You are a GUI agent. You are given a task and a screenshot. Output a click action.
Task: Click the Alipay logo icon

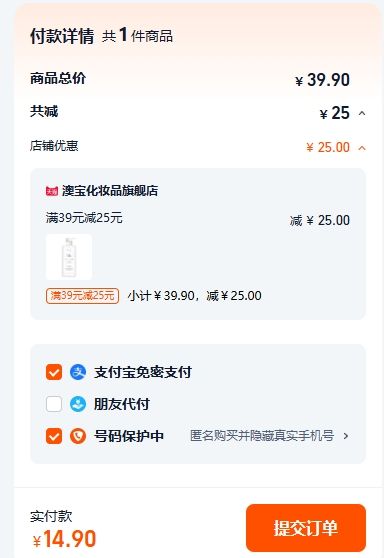click(x=78, y=372)
